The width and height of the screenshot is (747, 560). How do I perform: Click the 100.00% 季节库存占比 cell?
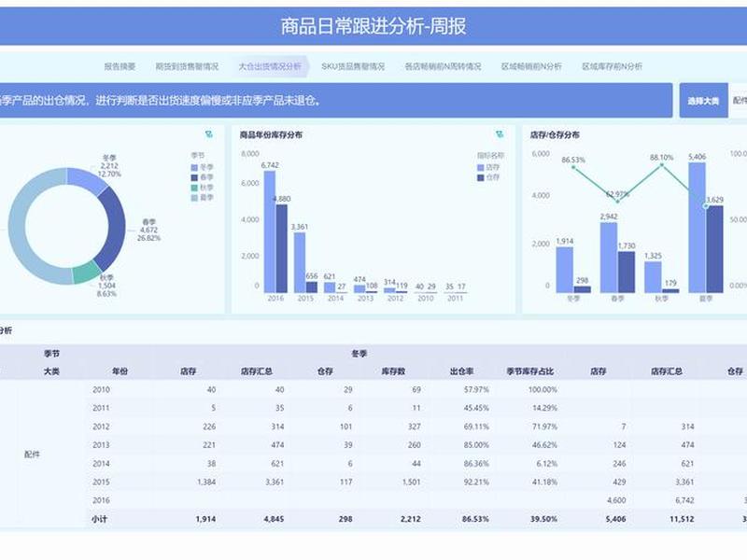(x=543, y=389)
